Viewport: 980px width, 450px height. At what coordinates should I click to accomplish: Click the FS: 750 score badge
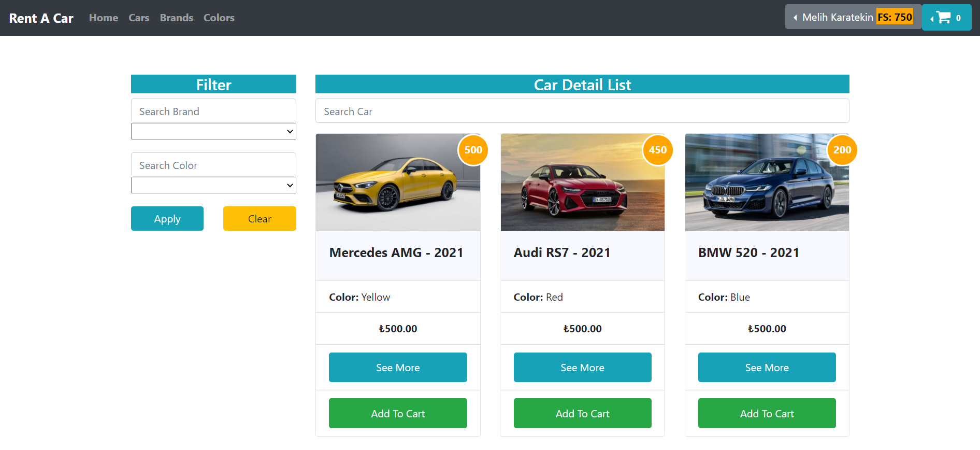click(x=895, y=17)
